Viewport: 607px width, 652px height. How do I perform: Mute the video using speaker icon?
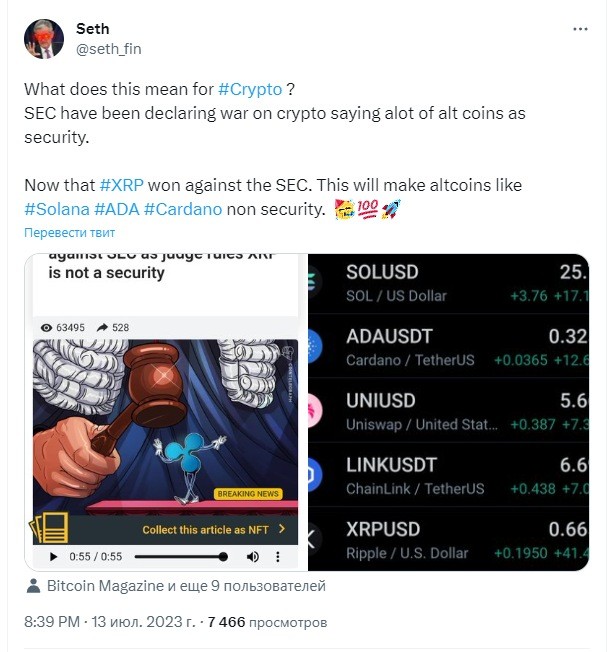tap(253, 556)
